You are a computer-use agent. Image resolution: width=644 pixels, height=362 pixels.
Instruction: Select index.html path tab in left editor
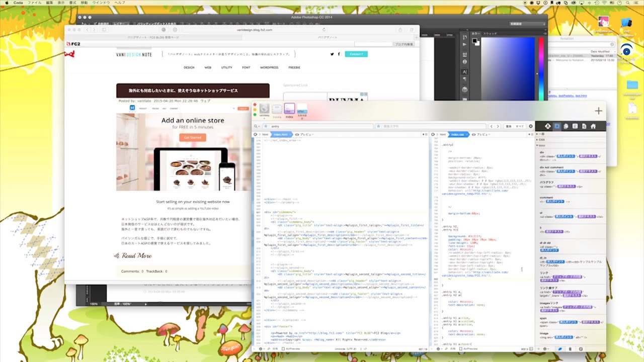[281, 135]
